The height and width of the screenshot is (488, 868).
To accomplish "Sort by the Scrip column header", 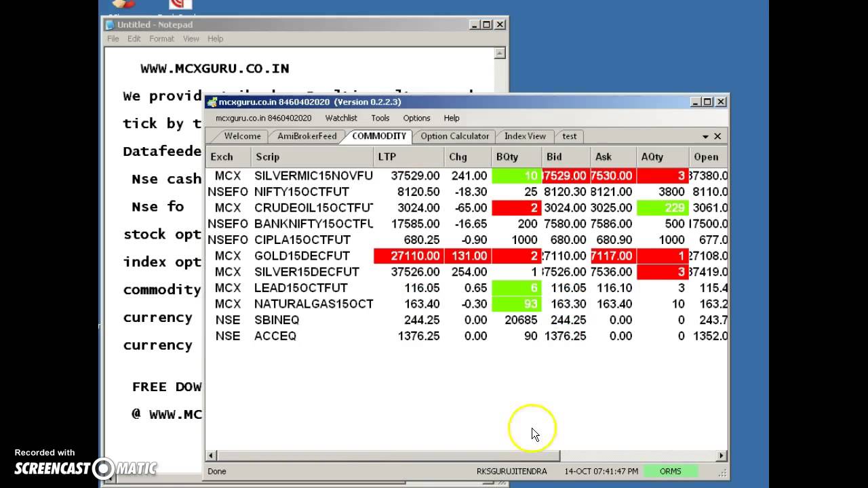I will (x=312, y=157).
